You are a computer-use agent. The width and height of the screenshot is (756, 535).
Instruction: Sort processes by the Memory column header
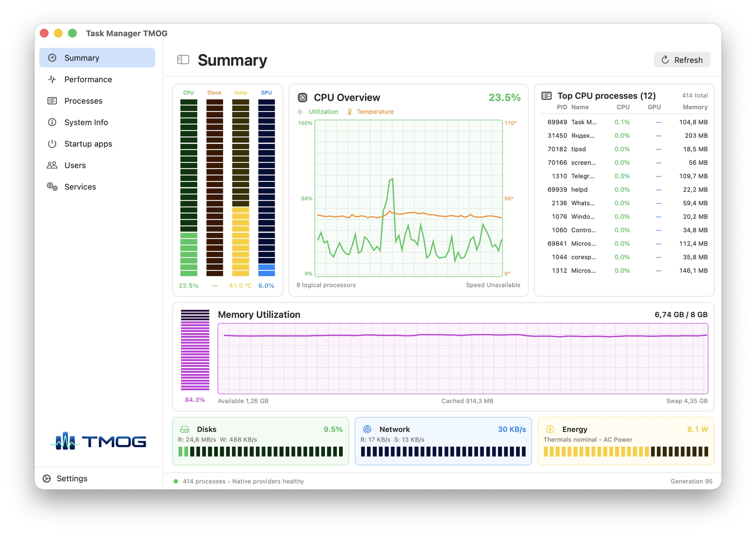pos(695,107)
